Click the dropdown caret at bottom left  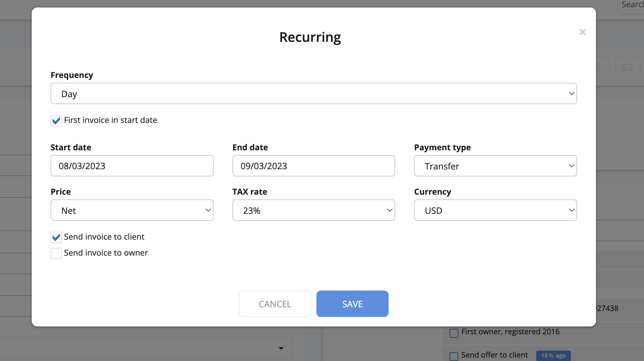(x=281, y=348)
